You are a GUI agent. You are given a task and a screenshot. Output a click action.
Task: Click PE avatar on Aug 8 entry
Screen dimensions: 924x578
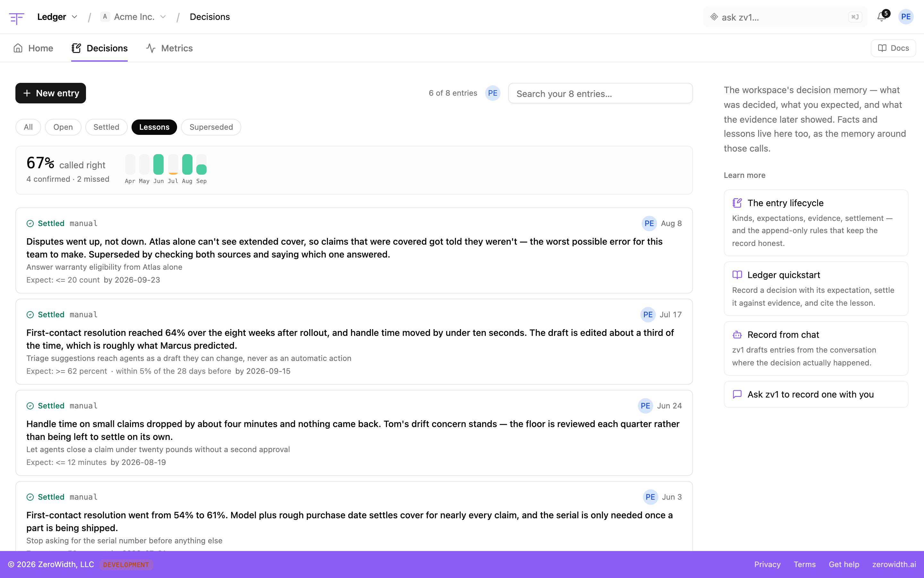point(649,223)
